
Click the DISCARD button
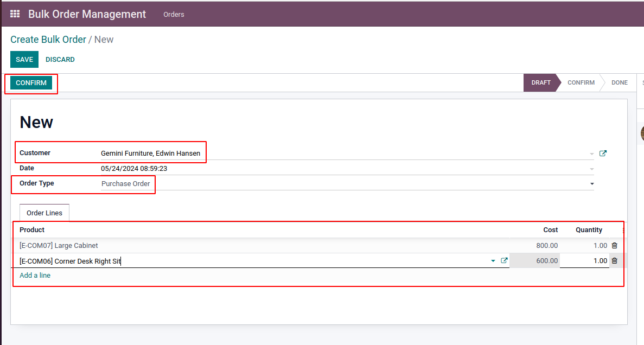60,60
